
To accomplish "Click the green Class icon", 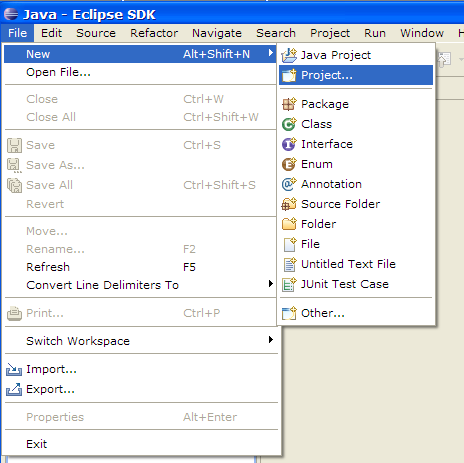I will (289, 124).
